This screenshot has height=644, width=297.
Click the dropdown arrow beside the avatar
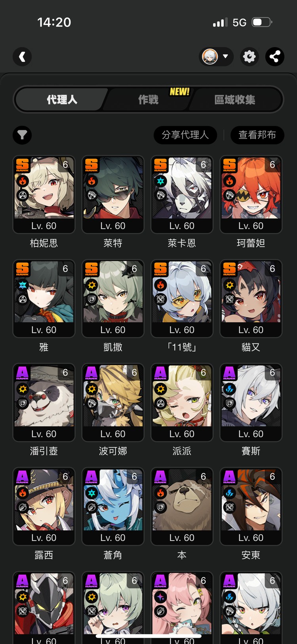click(x=225, y=56)
